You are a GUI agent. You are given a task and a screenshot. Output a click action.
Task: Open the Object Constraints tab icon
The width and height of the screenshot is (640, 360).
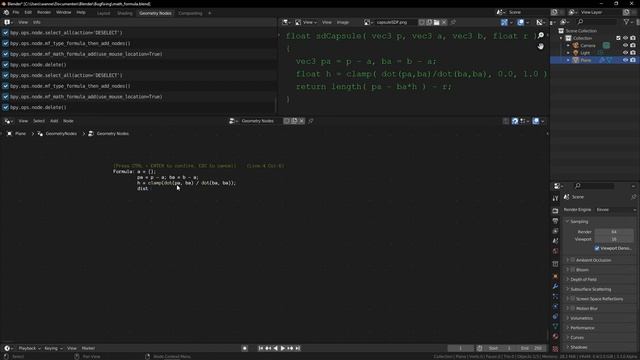555,317
